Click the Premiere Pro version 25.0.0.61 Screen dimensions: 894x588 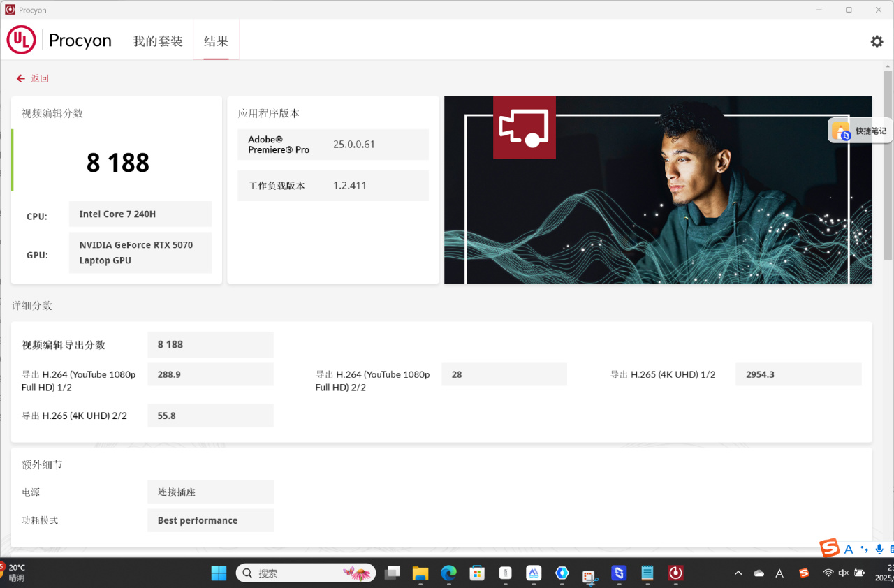tap(354, 145)
